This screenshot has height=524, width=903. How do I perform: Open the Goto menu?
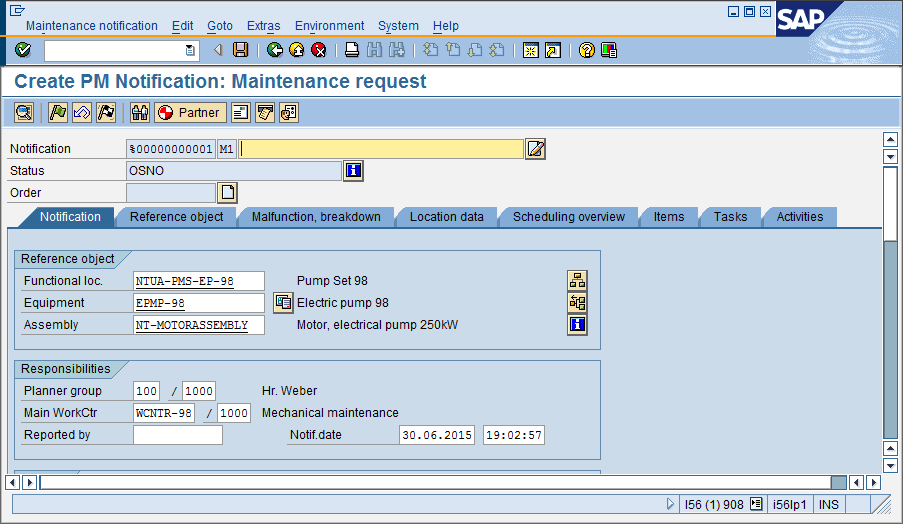pyautogui.click(x=219, y=26)
